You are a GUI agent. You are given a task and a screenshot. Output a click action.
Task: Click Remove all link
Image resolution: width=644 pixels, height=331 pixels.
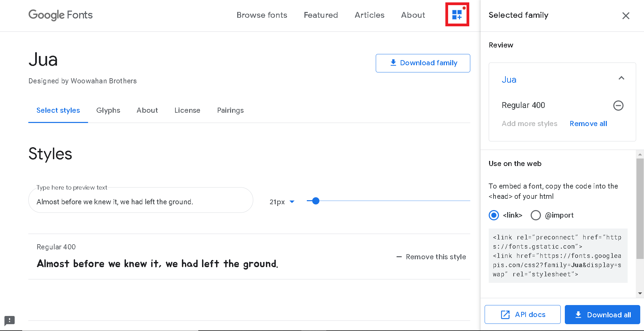[588, 124]
